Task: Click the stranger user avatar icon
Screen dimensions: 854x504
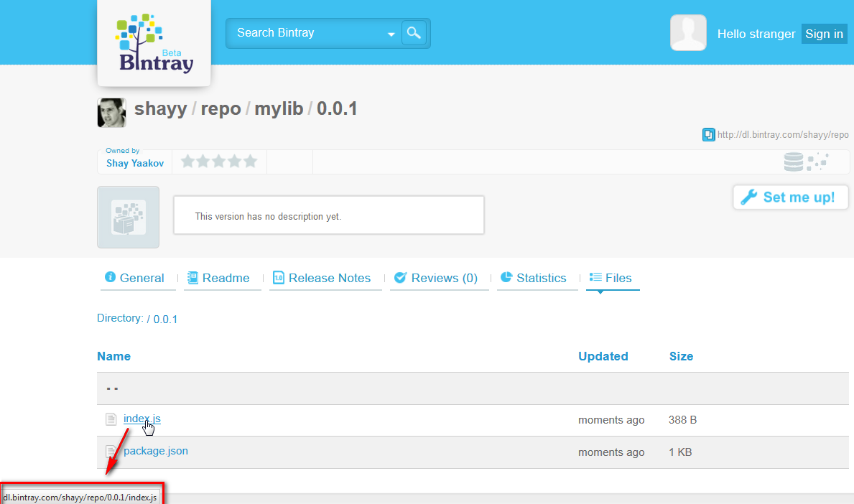Action: (x=688, y=33)
